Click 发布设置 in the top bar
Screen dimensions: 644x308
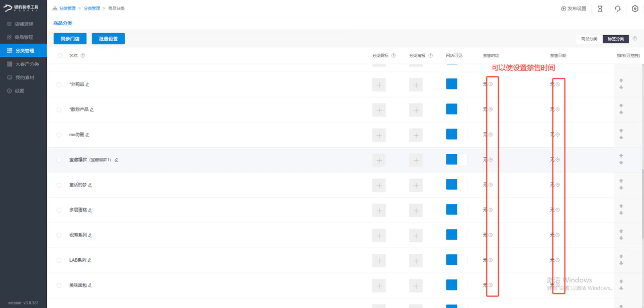[574, 9]
